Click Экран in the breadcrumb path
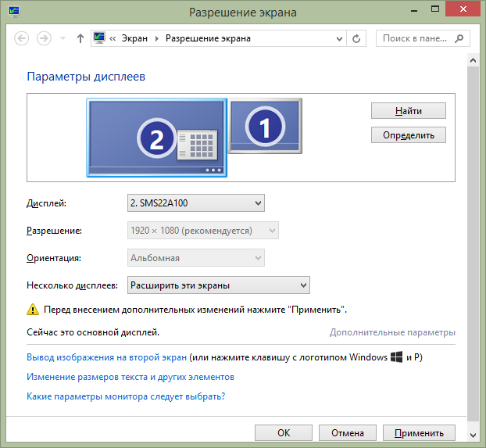 135,38
